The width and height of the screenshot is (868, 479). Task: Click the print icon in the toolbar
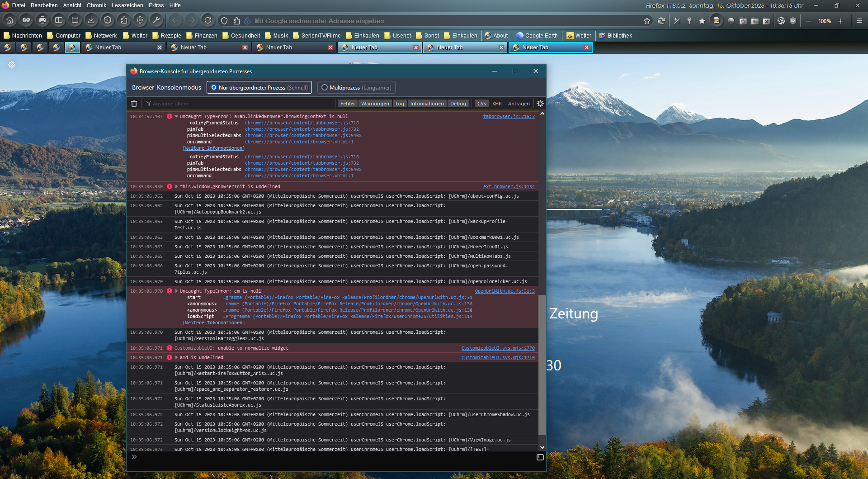pos(42,20)
